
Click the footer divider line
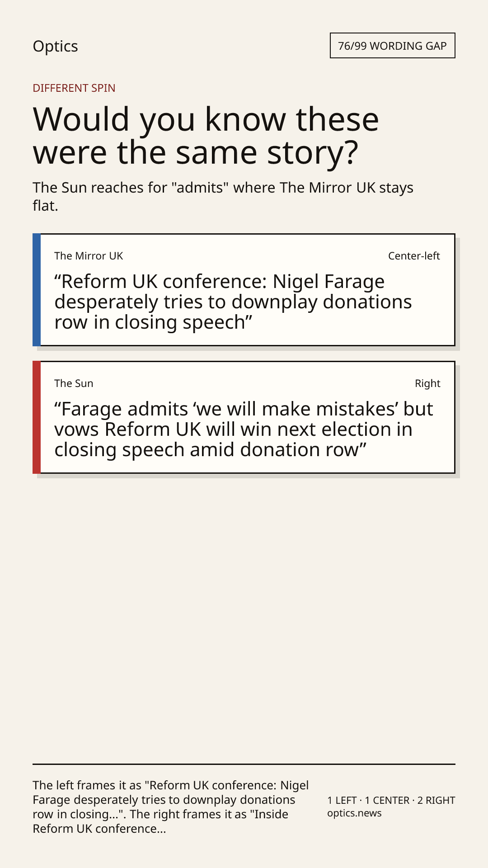244,764
